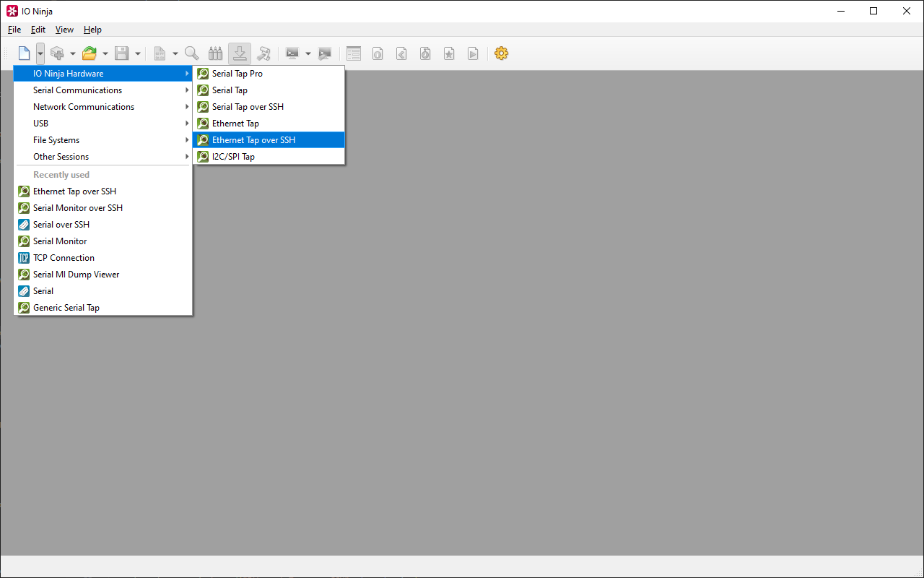The width and height of the screenshot is (924, 578).
Task: Choose Serial Tap in the hardware submenu
Action: [x=269, y=90]
